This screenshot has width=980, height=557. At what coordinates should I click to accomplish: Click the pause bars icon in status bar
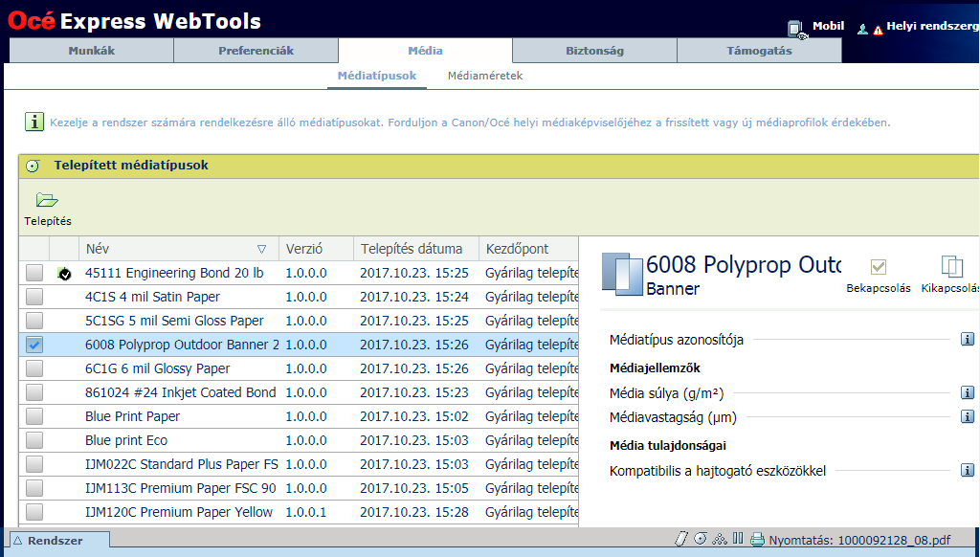point(738,538)
